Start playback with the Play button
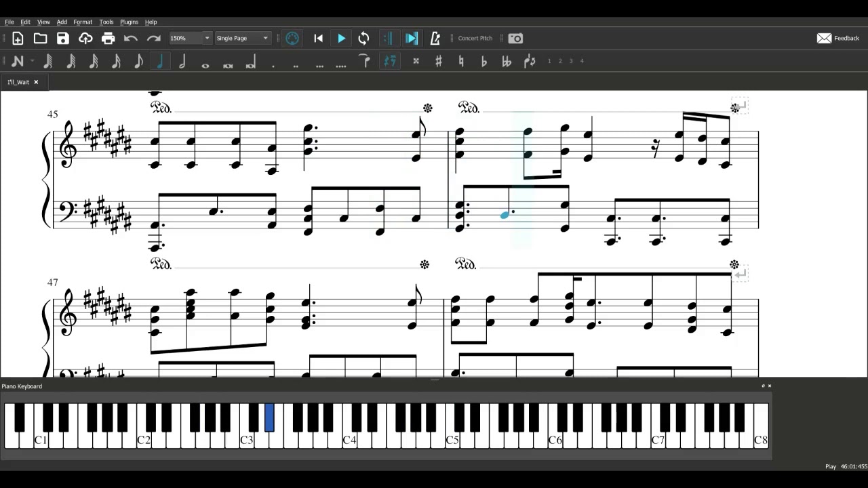The height and width of the screenshot is (488, 868). (x=341, y=39)
